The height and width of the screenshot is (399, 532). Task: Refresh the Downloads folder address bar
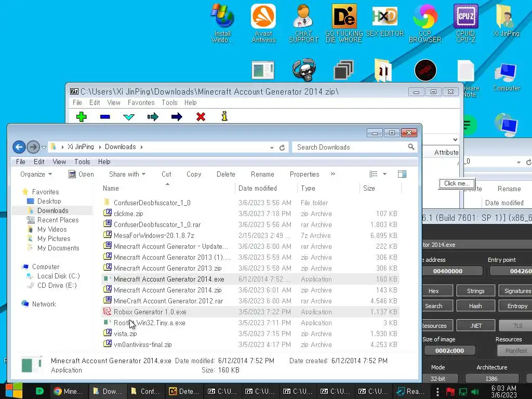[x=282, y=147]
